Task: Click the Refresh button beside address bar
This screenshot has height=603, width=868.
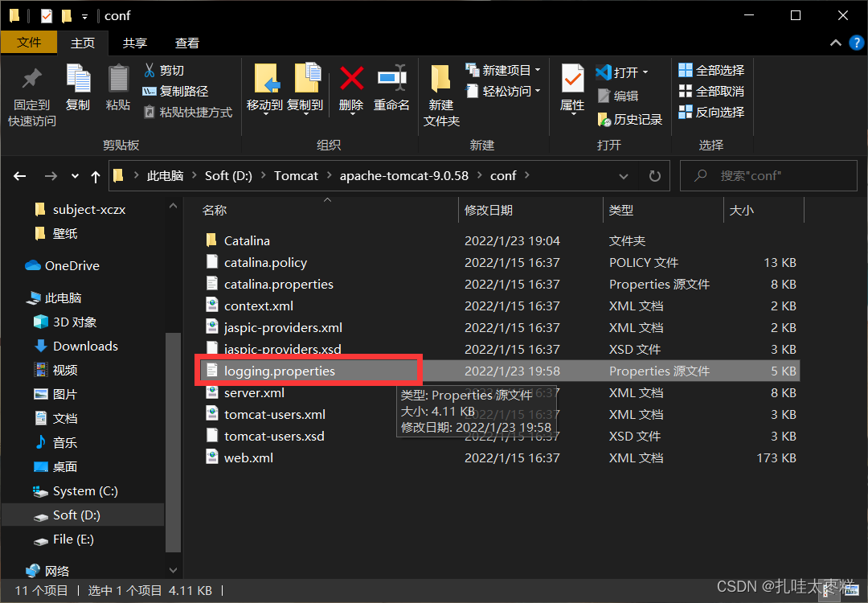Action: (x=654, y=176)
